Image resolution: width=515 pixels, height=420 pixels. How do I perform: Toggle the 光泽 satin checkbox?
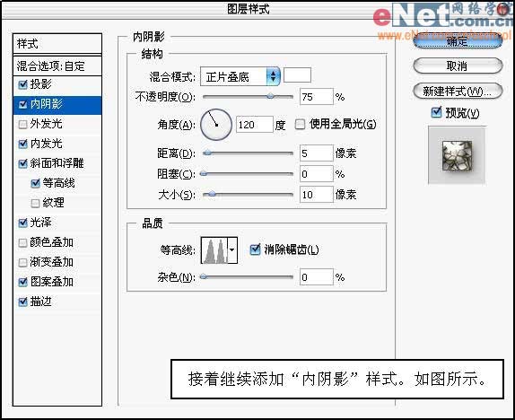22,223
